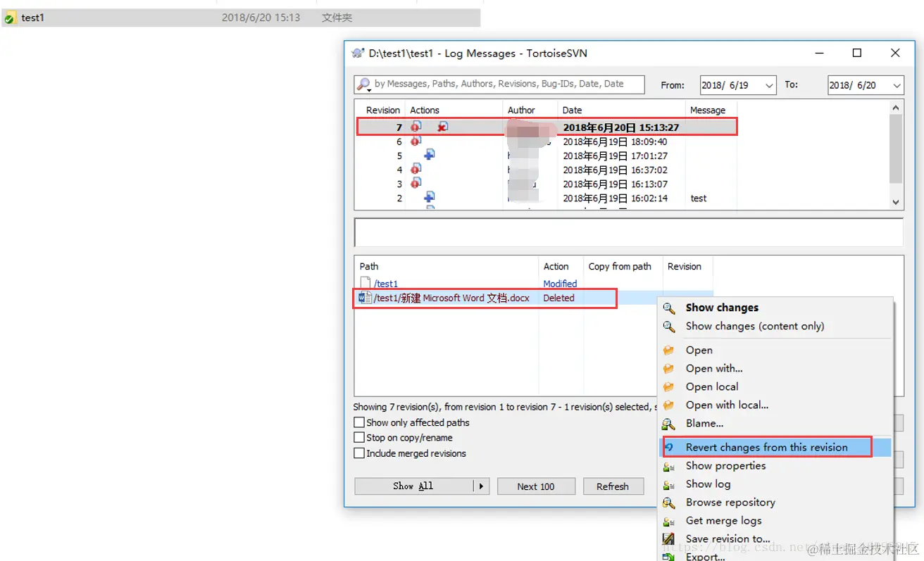
Task: Check Include merged revisions option
Action: (x=359, y=454)
